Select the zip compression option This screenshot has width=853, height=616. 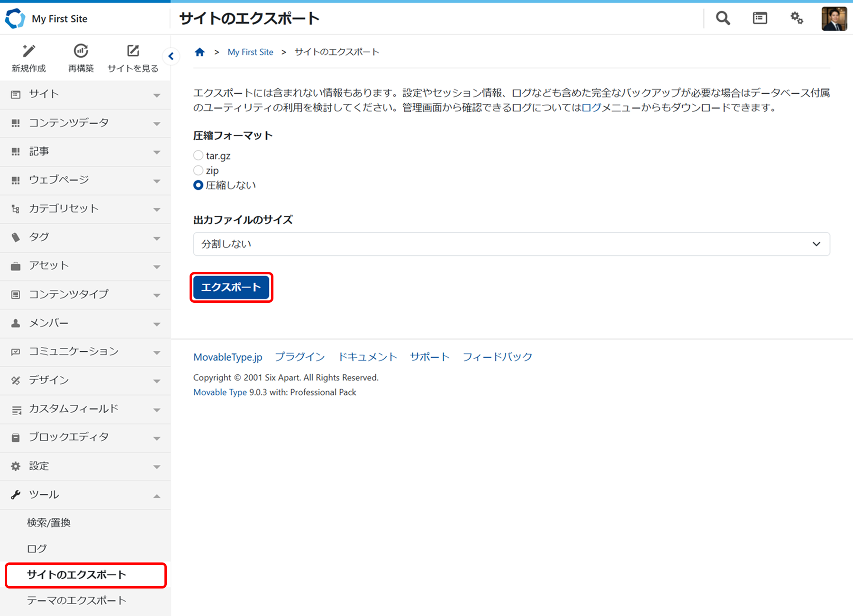(x=199, y=170)
